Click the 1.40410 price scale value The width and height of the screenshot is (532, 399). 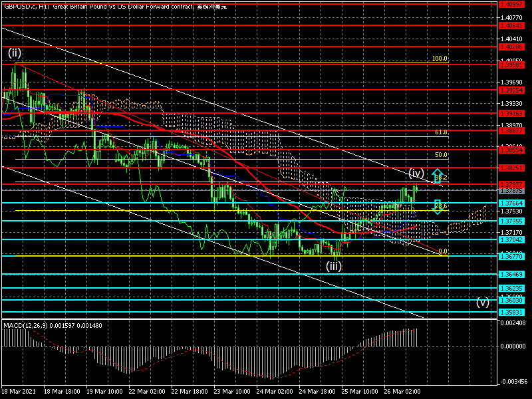coord(511,39)
